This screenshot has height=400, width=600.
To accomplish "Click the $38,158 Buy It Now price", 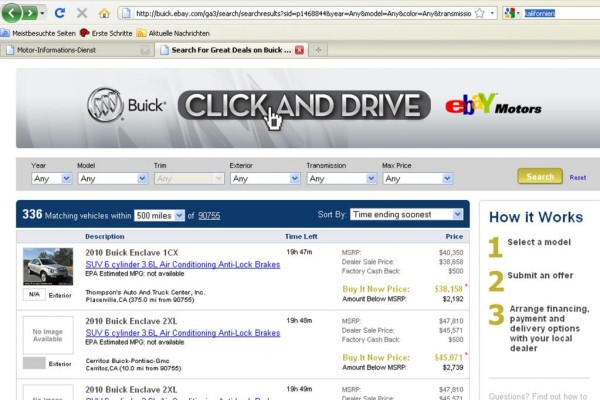I will tap(448, 289).
